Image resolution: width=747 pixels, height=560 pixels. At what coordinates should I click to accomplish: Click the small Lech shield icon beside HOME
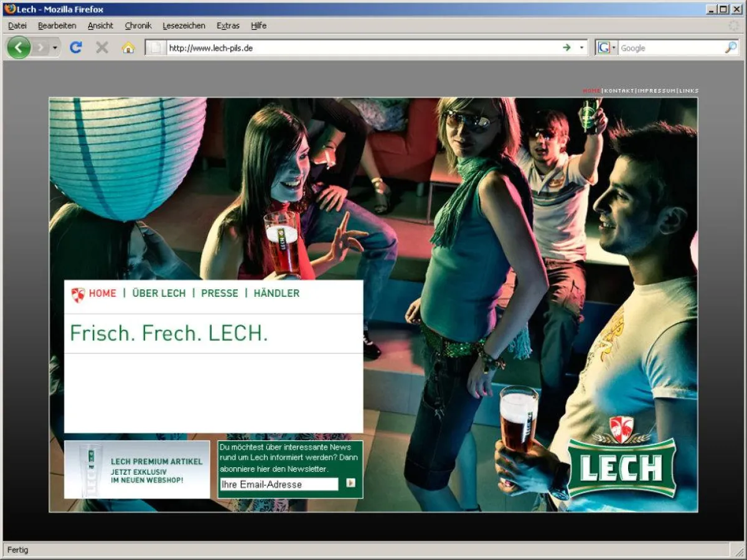coord(78,293)
